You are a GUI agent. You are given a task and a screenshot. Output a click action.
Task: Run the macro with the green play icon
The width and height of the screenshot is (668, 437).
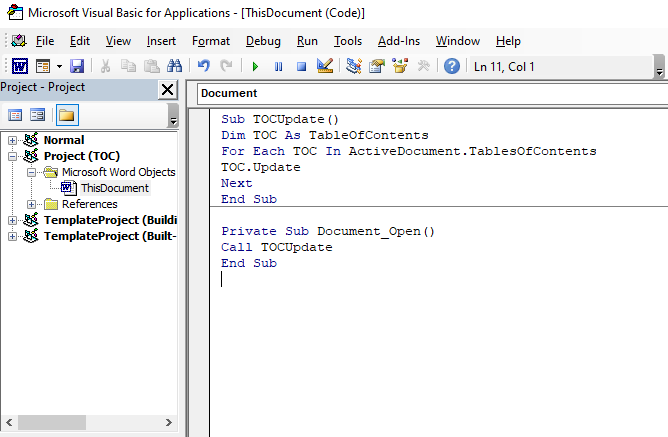[x=255, y=66]
